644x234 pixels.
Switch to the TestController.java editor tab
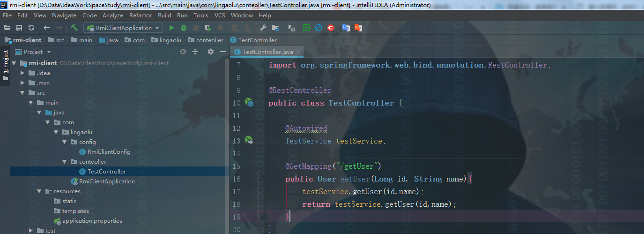pos(267,52)
